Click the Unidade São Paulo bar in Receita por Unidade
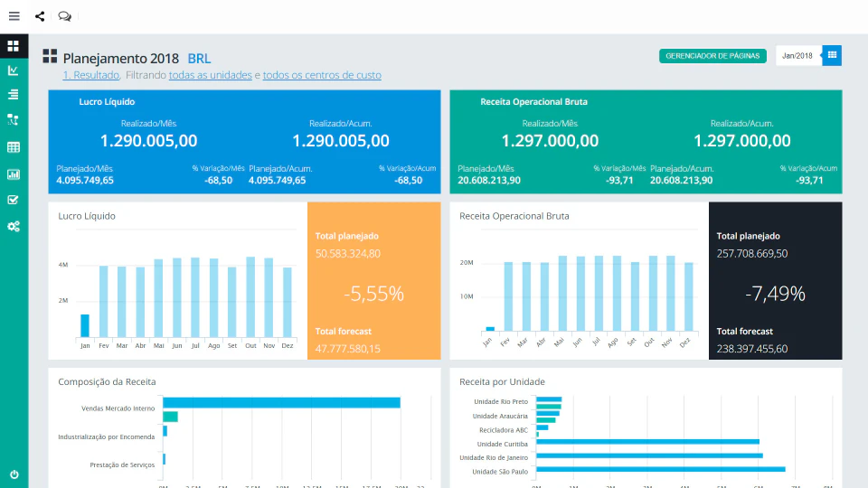The height and width of the screenshot is (488, 868). click(660, 469)
